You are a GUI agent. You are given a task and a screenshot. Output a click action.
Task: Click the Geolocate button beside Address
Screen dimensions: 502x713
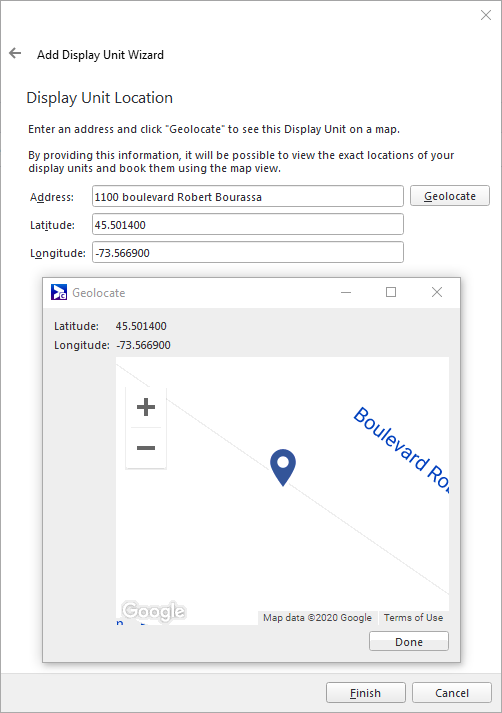click(450, 196)
